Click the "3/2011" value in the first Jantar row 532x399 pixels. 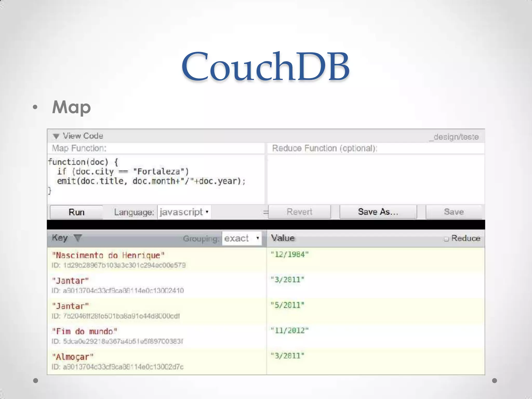287,280
